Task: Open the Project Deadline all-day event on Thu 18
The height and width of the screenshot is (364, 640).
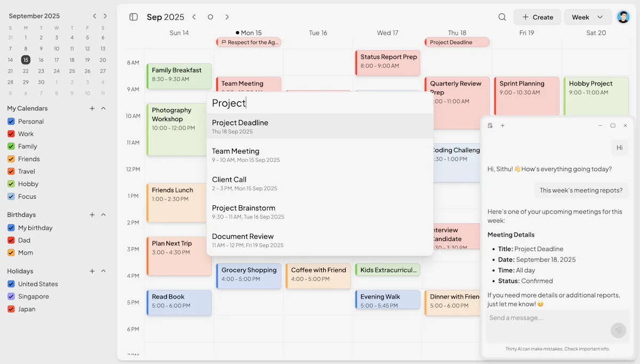Action: (x=457, y=42)
